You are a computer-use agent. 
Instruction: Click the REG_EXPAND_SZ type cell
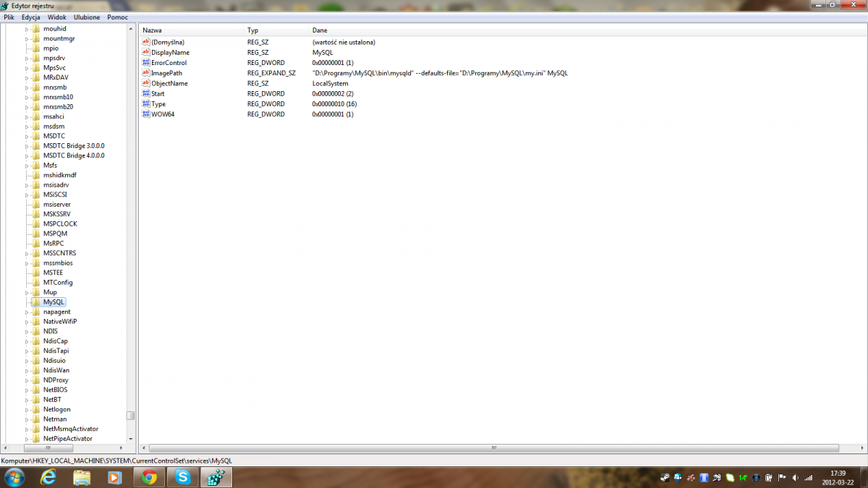(271, 73)
